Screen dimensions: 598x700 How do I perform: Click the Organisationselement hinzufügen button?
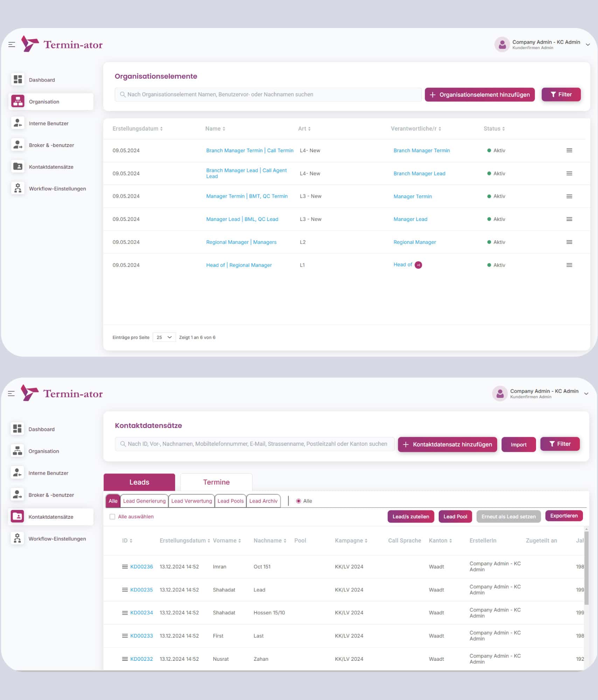click(479, 94)
